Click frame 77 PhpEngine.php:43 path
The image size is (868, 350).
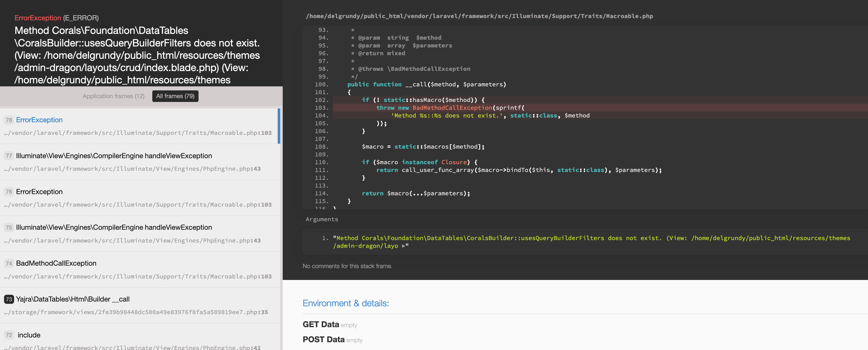tap(132, 169)
